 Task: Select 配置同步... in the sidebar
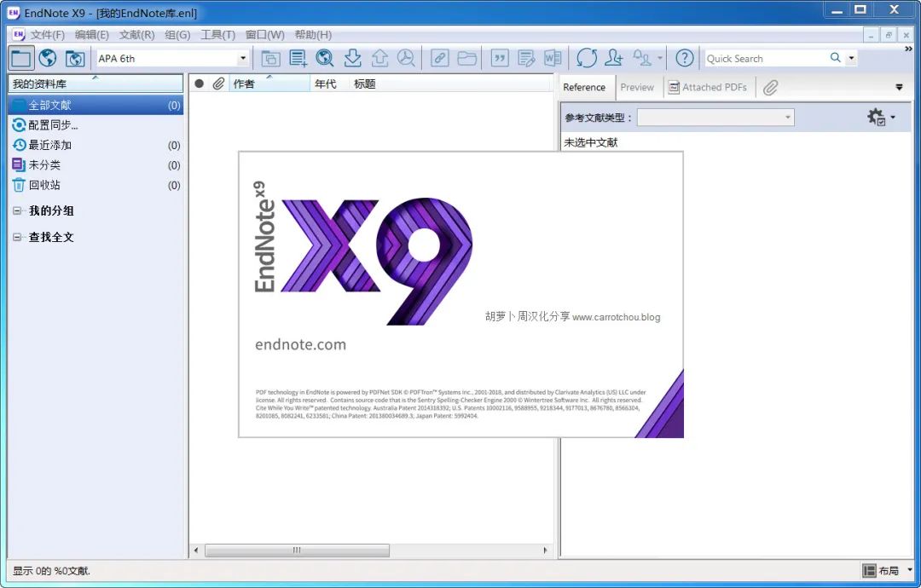96,125
